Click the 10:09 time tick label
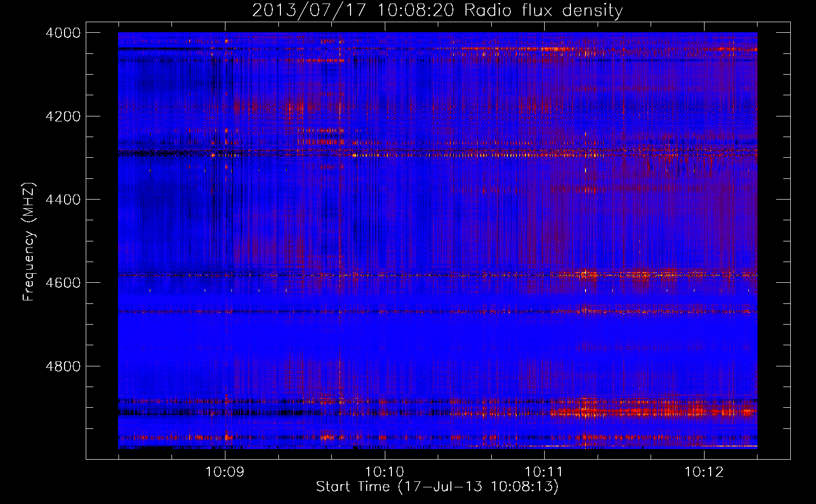 click(225, 472)
